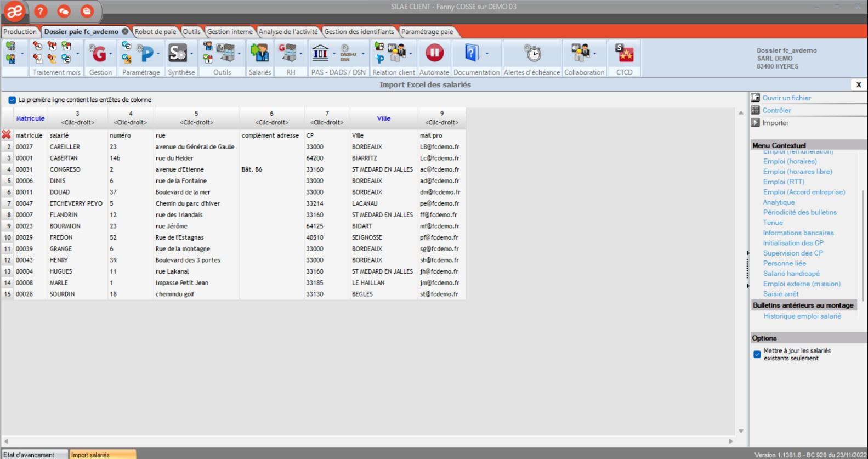Expand the Collaboration dropdown arrow
Viewport: 868px width, 459px height.
pyautogui.click(x=595, y=54)
